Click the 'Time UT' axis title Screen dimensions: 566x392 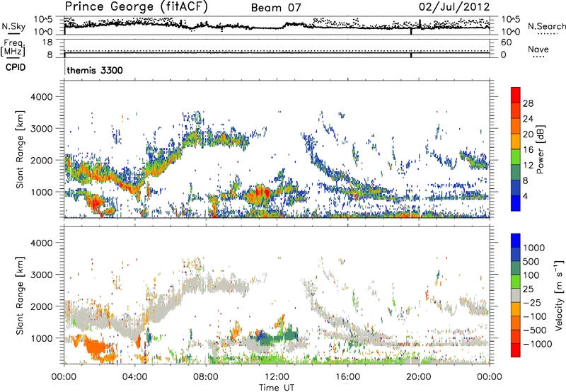point(277,388)
